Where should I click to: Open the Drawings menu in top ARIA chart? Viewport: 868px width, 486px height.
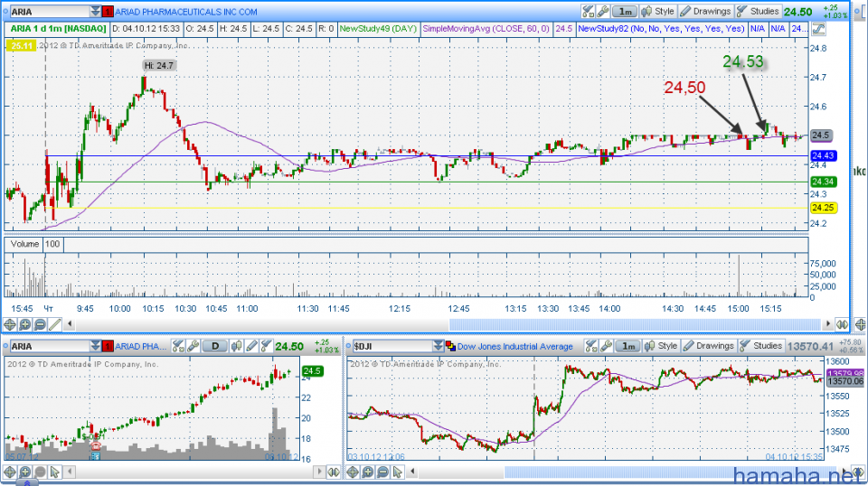click(x=706, y=11)
